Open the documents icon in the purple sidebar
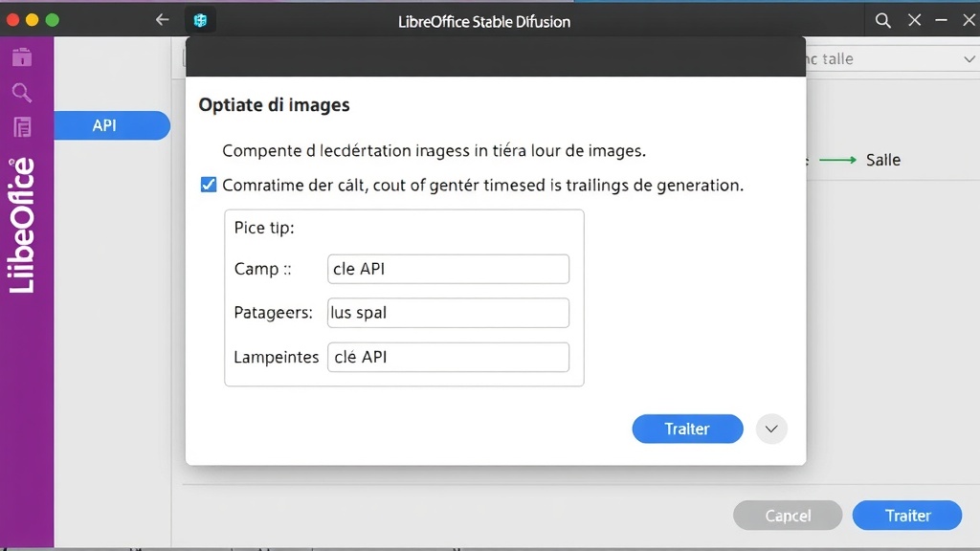The image size is (980, 551). (19, 127)
